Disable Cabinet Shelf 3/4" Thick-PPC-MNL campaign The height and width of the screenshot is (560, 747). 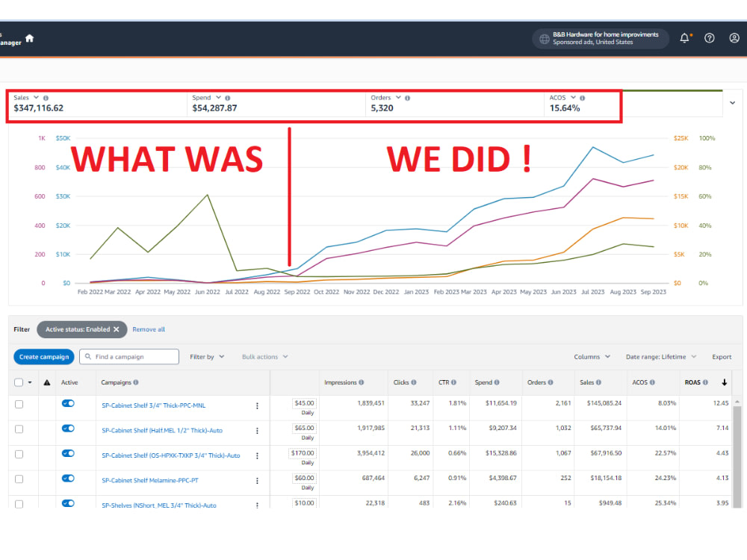68,403
